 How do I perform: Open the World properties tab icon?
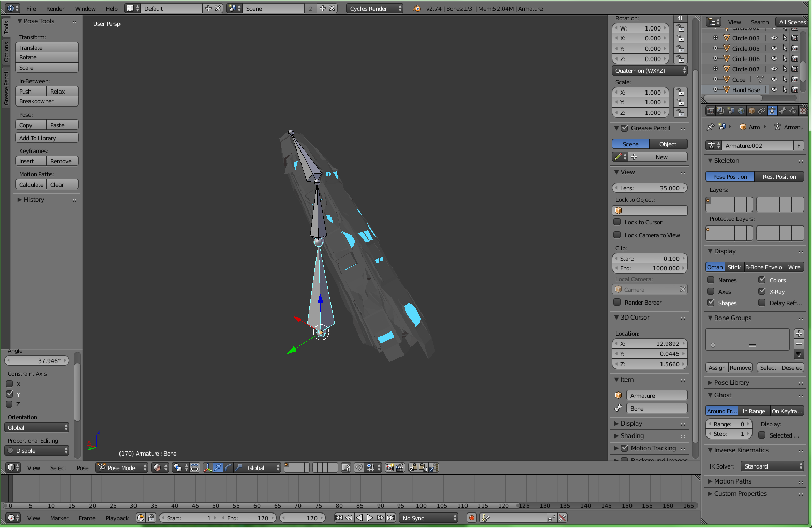[x=741, y=111]
